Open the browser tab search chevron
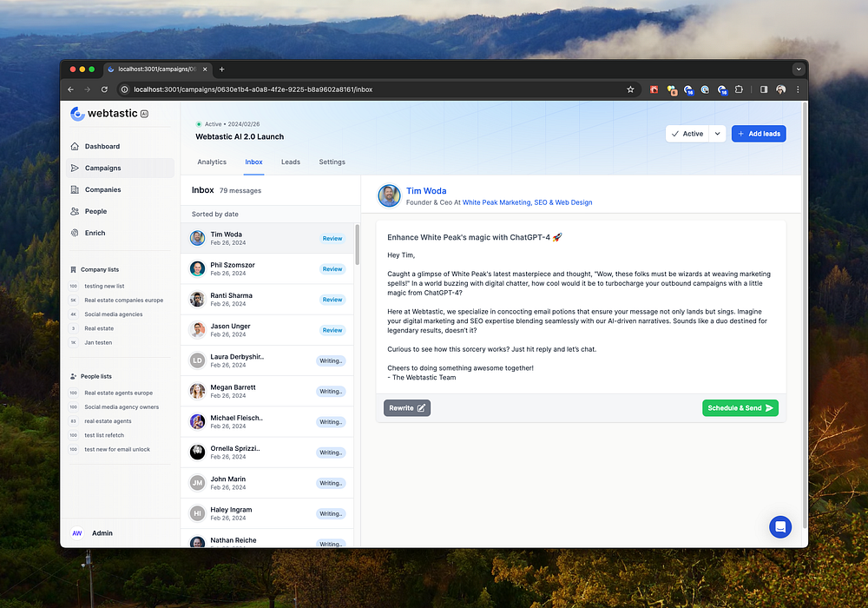Viewport: 868px width, 608px height. tap(799, 69)
